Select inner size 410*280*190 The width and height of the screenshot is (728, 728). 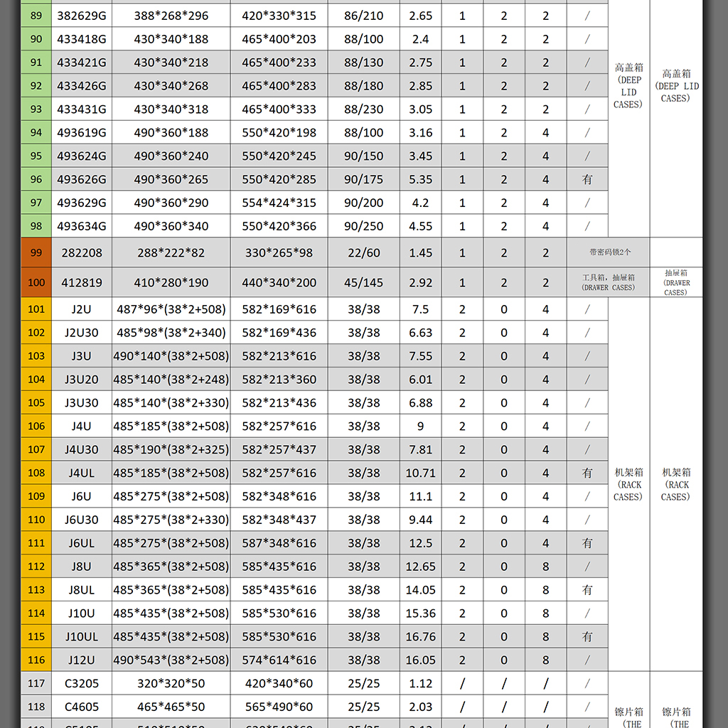[x=171, y=282]
